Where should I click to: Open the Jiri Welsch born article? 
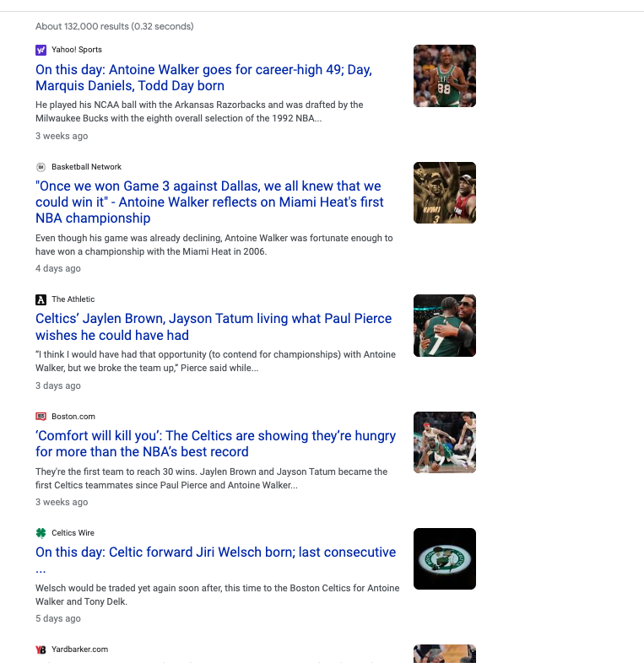[x=216, y=560]
